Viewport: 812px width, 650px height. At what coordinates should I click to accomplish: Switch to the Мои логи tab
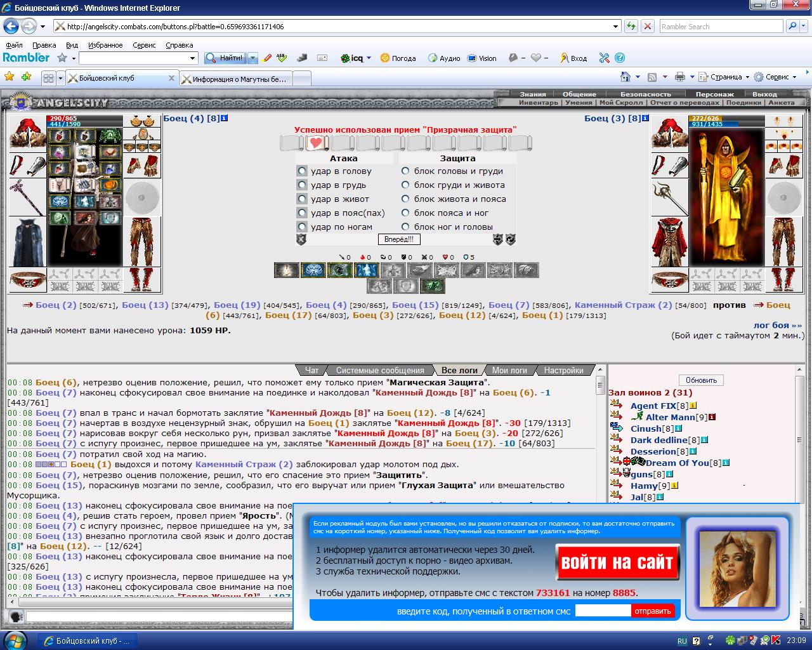click(509, 370)
